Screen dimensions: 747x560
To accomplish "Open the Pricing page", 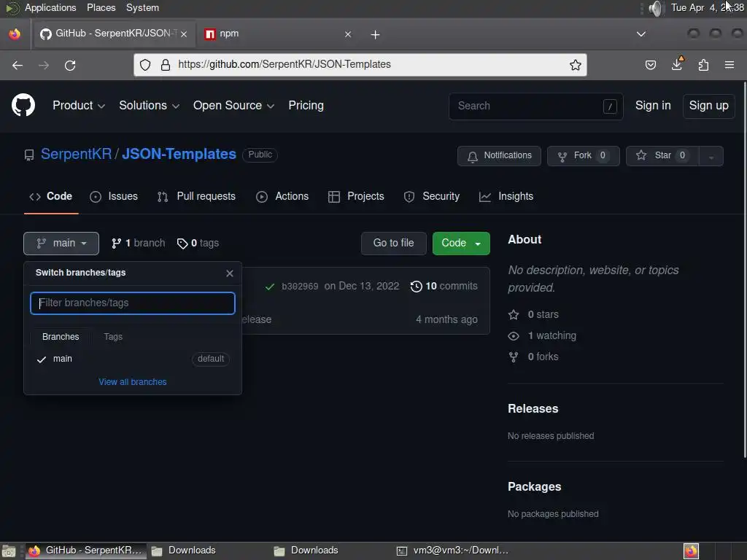I will pos(306,105).
